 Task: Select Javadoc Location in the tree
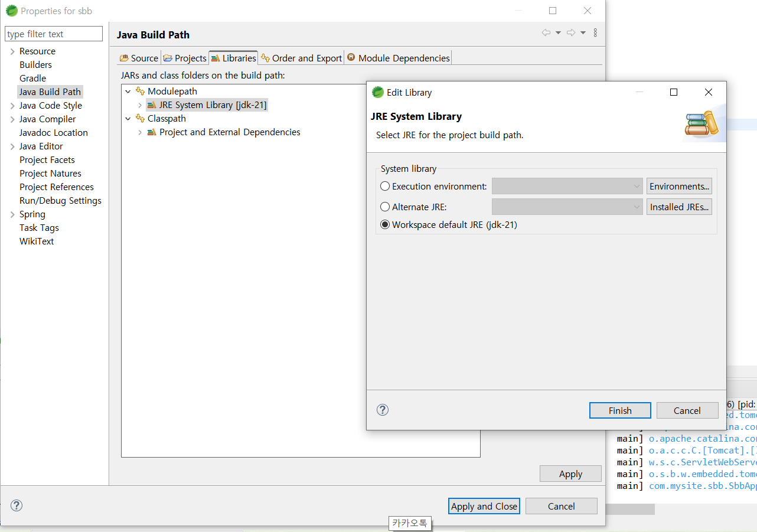pyautogui.click(x=54, y=133)
